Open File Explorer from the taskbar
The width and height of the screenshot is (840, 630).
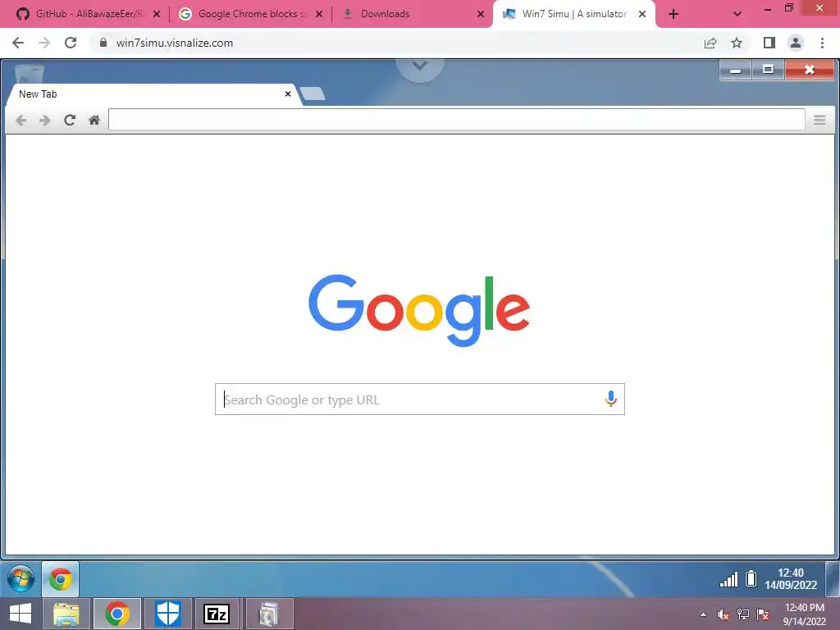[66, 614]
